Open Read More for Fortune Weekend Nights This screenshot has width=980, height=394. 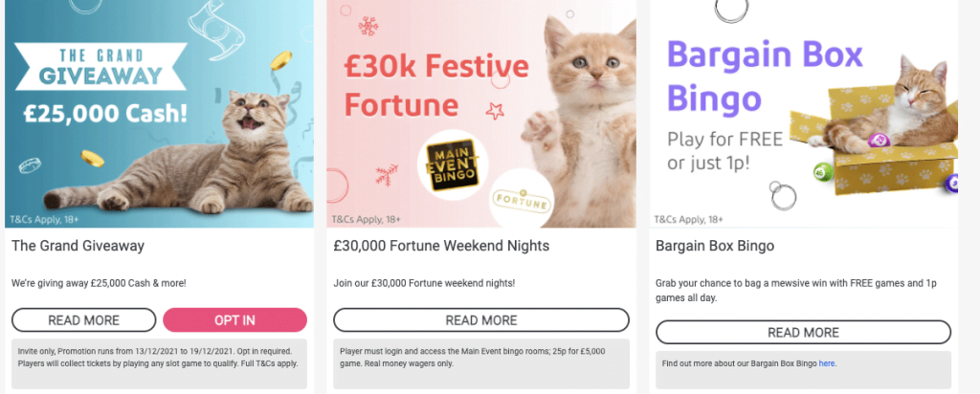point(481,320)
